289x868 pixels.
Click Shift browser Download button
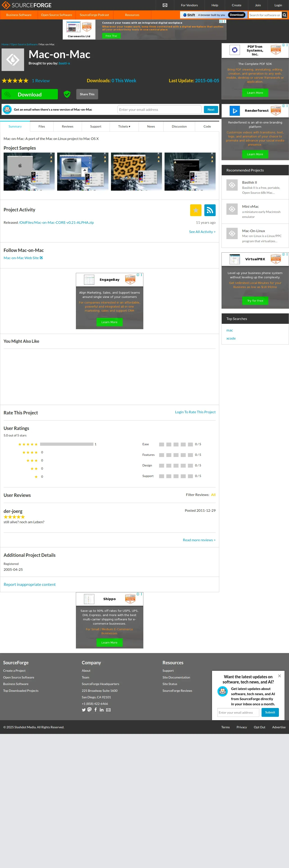237,15
